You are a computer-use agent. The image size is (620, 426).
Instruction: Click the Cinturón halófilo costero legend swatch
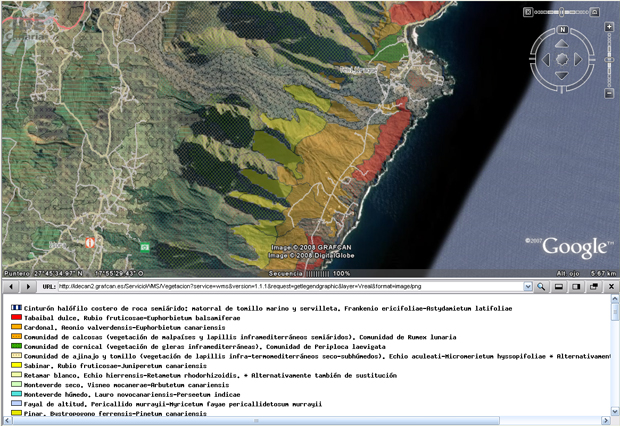pos(17,308)
